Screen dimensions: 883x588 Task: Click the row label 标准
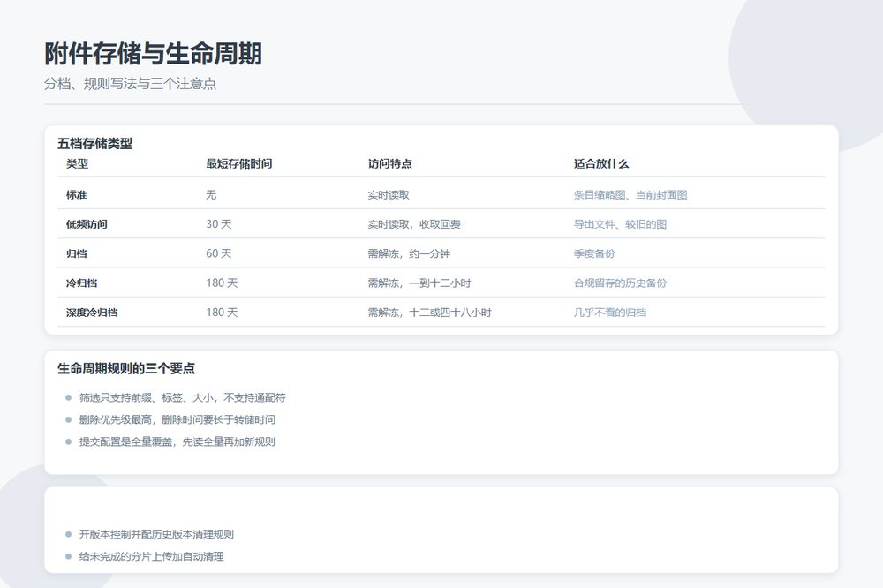pyautogui.click(x=76, y=195)
